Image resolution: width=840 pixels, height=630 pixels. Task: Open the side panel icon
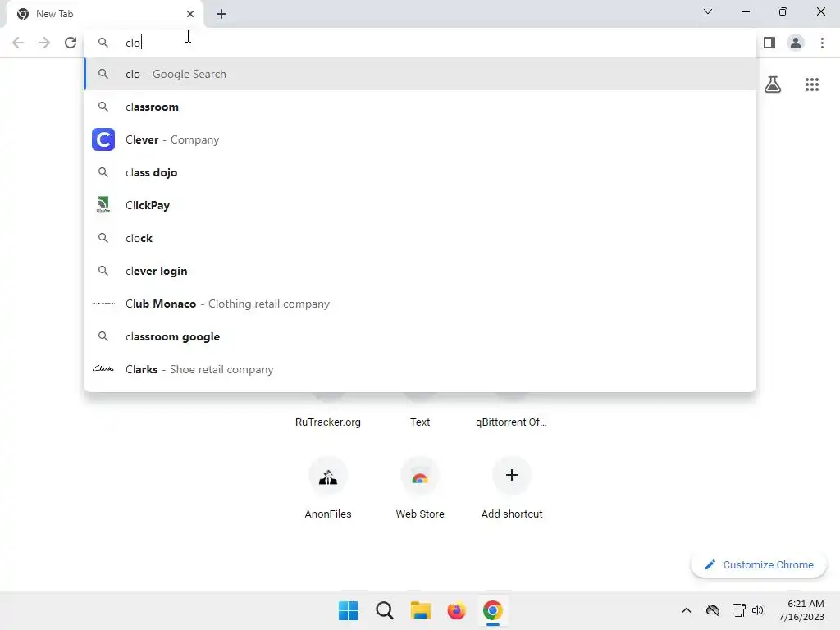(x=769, y=43)
